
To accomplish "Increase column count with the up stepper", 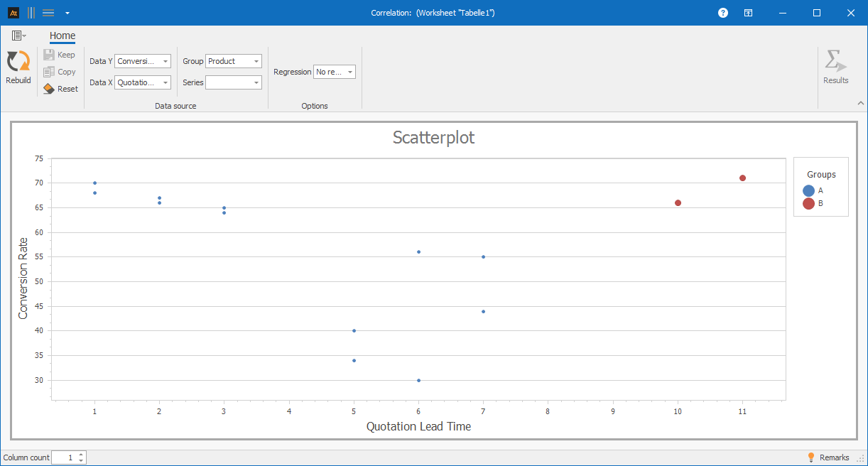I will pos(81,455).
